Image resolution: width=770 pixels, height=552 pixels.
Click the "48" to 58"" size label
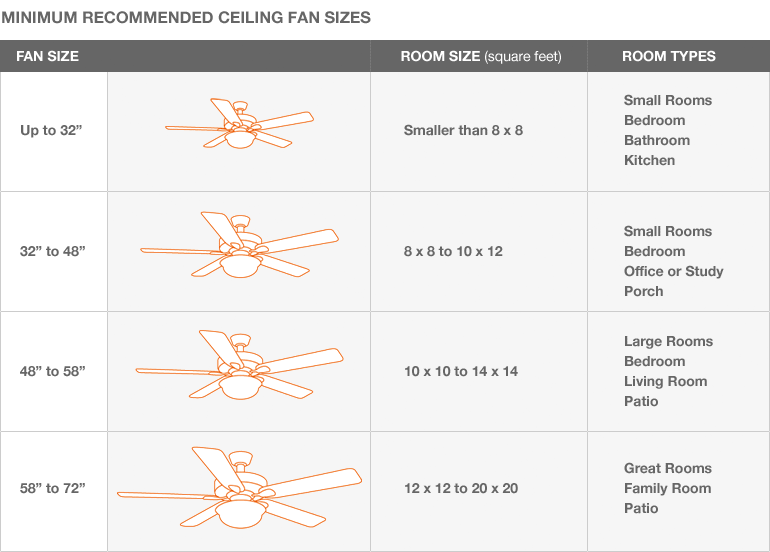coord(53,371)
